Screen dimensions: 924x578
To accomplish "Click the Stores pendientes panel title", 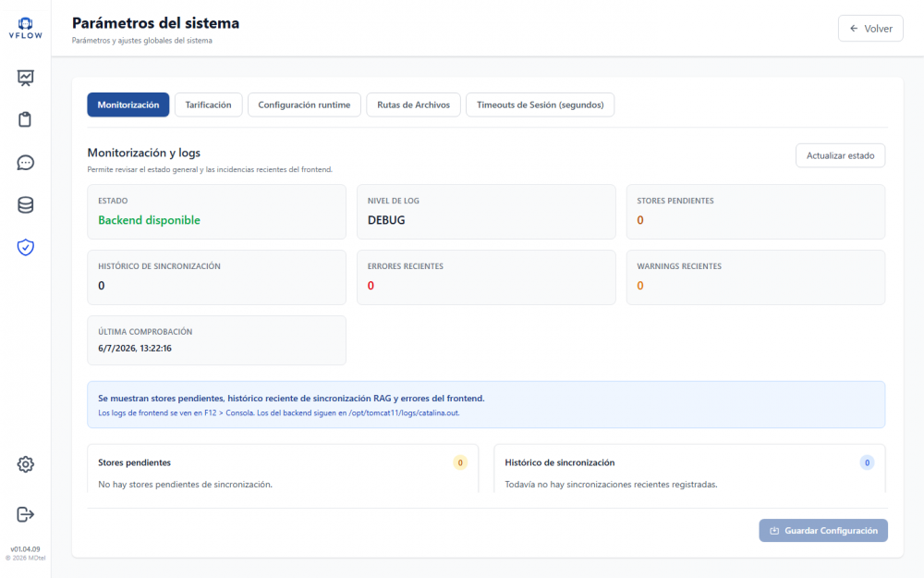I will [x=134, y=462].
